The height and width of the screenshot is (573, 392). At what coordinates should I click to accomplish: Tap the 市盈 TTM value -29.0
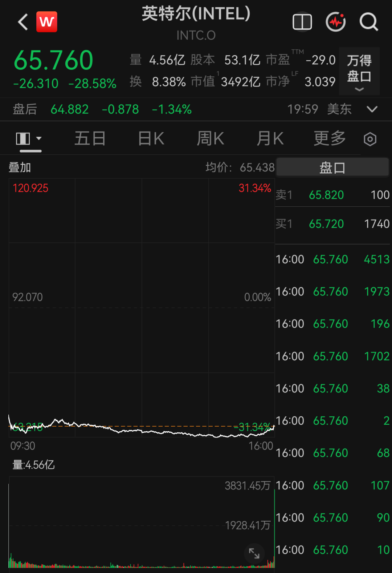321,60
